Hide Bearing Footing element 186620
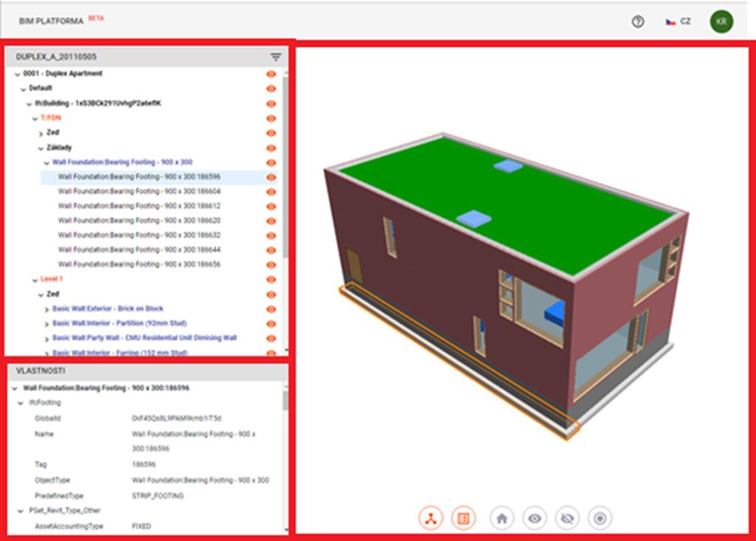 (272, 221)
